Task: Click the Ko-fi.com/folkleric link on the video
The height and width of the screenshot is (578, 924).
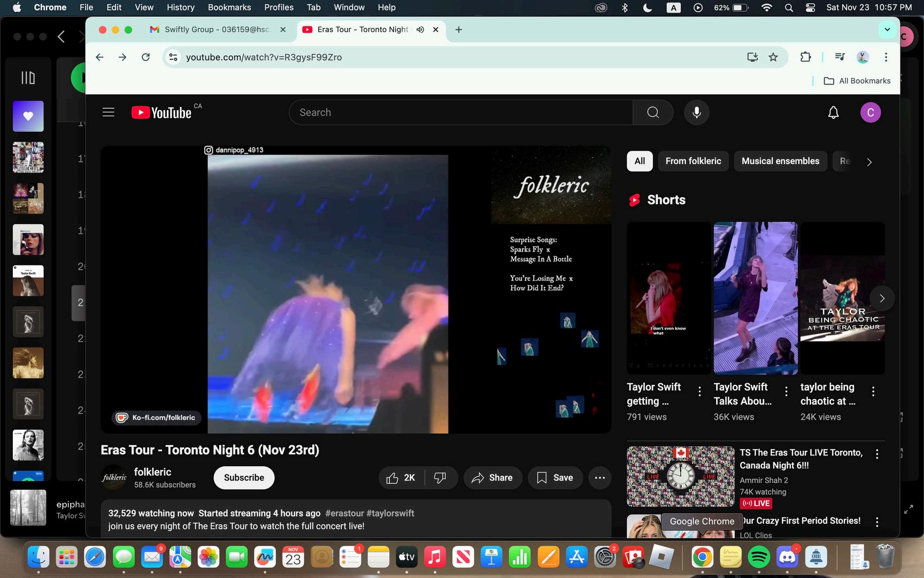Action: pos(156,417)
